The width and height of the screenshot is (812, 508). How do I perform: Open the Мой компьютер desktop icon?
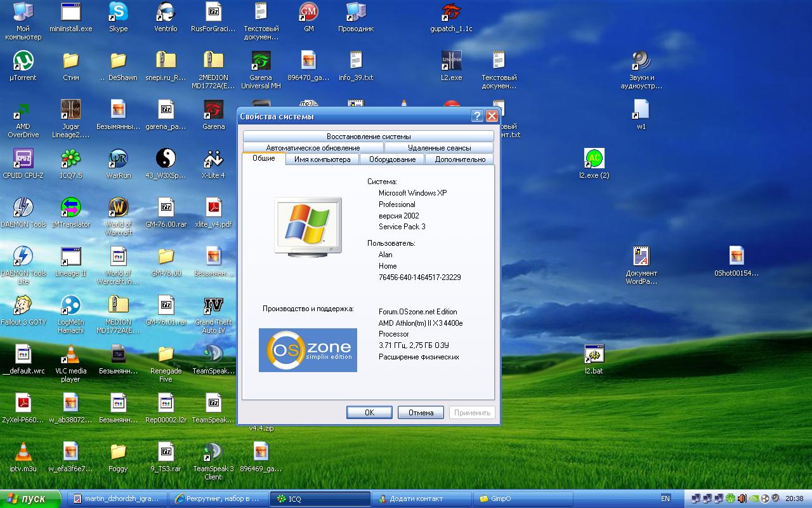click(23, 21)
